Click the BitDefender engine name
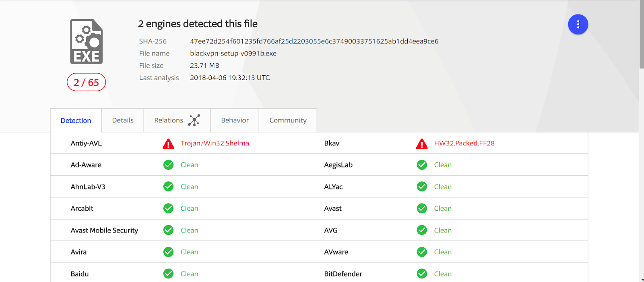644x282 pixels. (x=343, y=274)
